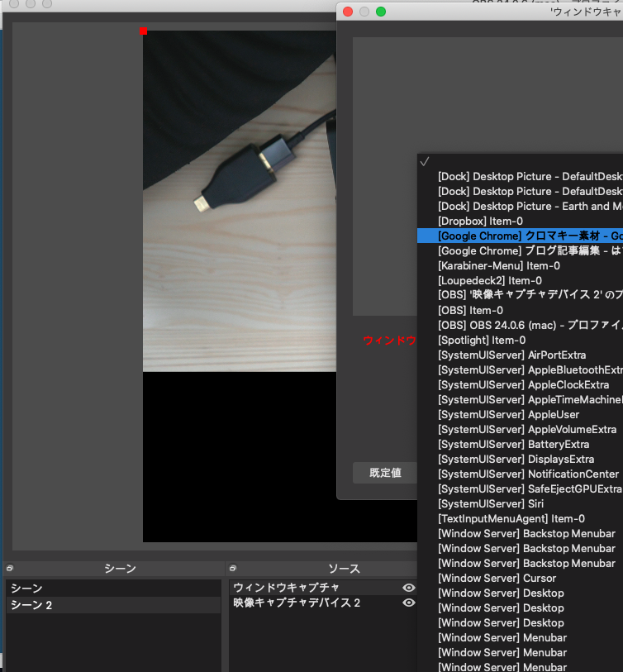The image size is (623, 672).
Task: Choose [SystemUIServer] AppleBluetoothExtra
Action: coord(521,369)
